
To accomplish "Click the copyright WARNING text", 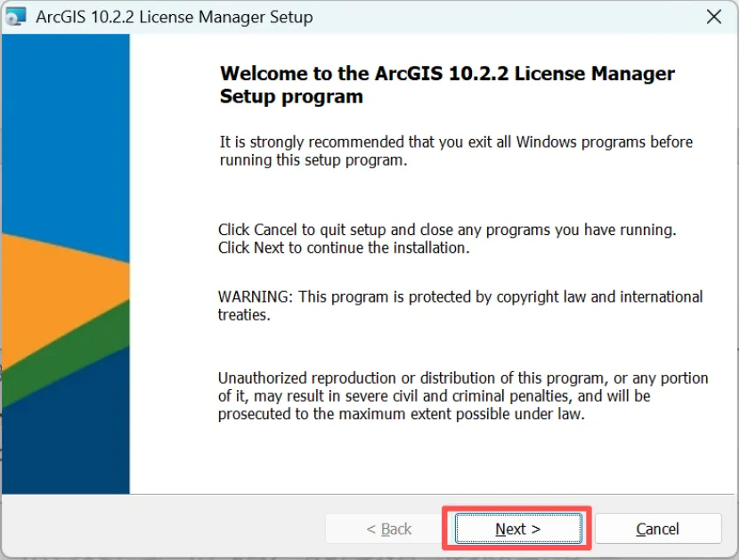I will point(460,296).
